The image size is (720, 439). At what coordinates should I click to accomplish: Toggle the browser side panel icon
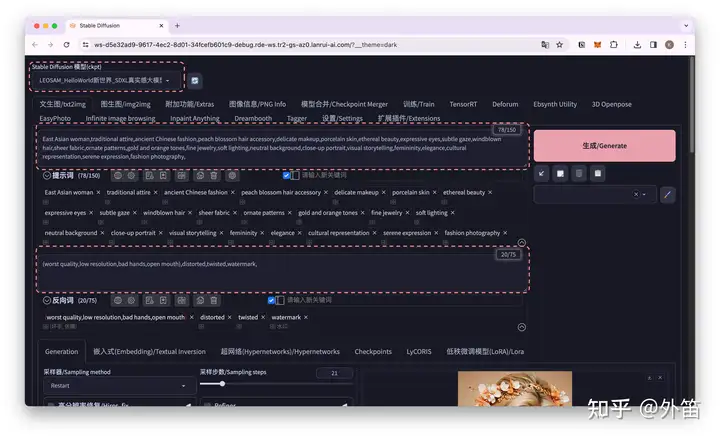click(x=653, y=45)
